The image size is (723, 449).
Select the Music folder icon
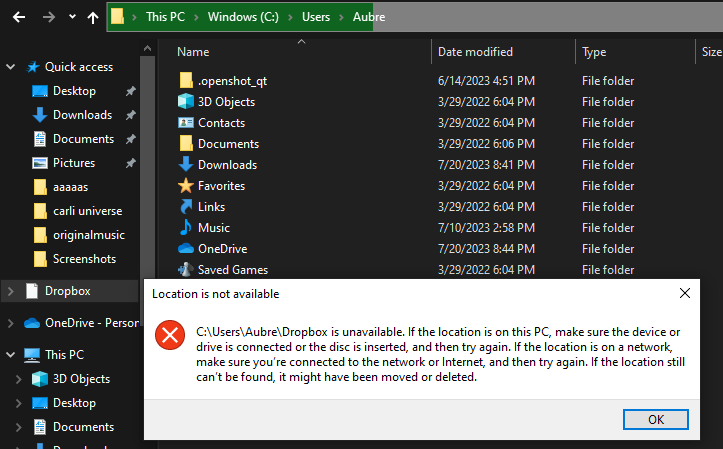(185, 228)
